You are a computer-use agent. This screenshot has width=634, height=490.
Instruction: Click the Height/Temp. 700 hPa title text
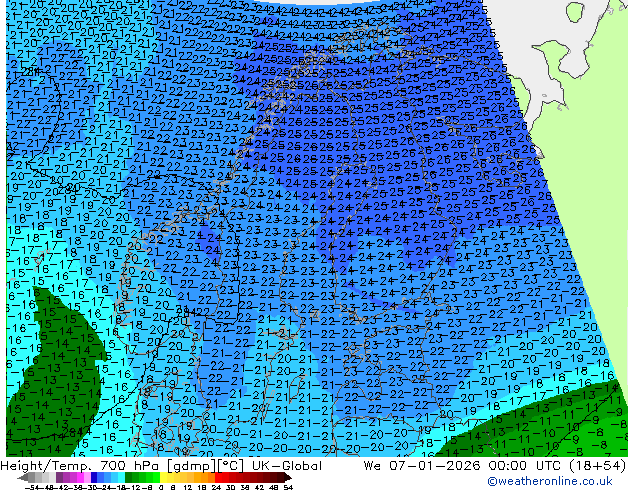click(x=81, y=466)
